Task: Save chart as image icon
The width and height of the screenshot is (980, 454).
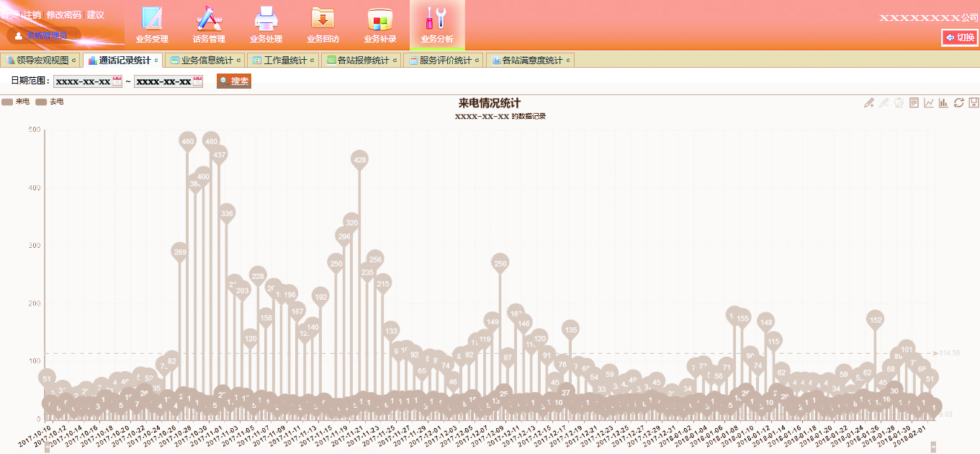Action: [x=974, y=103]
